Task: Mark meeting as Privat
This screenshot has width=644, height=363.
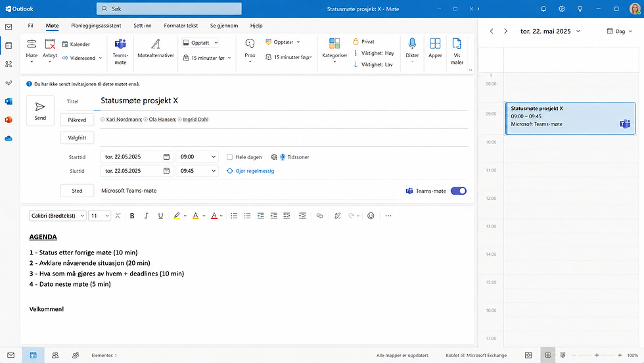Action: 363,41
